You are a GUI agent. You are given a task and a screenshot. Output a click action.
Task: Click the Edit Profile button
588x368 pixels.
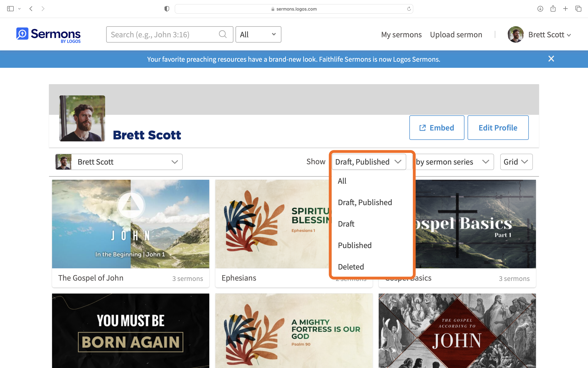[x=498, y=128]
